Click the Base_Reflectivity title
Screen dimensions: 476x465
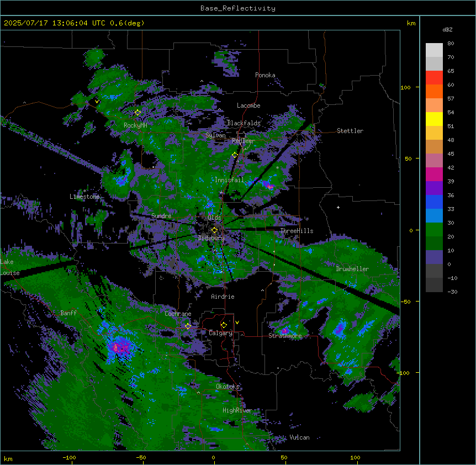tap(238, 8)
